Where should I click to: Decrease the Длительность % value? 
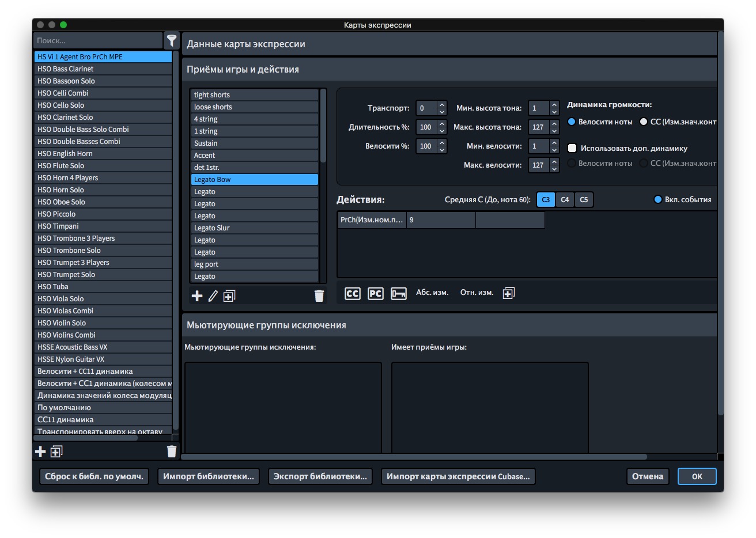click(442, 130)
